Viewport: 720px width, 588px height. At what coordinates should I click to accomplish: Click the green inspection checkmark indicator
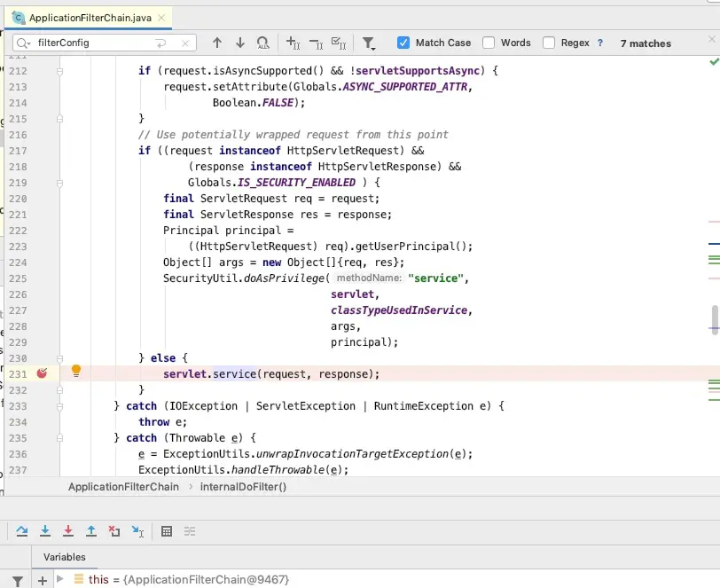click(714, 61)
